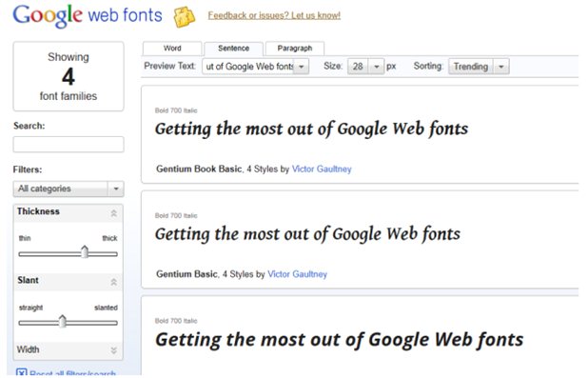Click the Size value field
This screenshot has width=588, height=378.
(358, 67)
